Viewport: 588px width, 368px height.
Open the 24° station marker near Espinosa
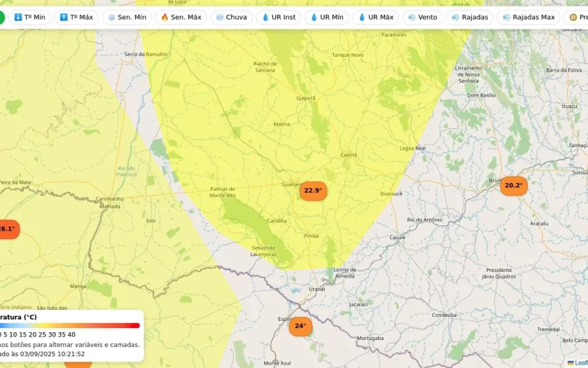tap(300, 326)
